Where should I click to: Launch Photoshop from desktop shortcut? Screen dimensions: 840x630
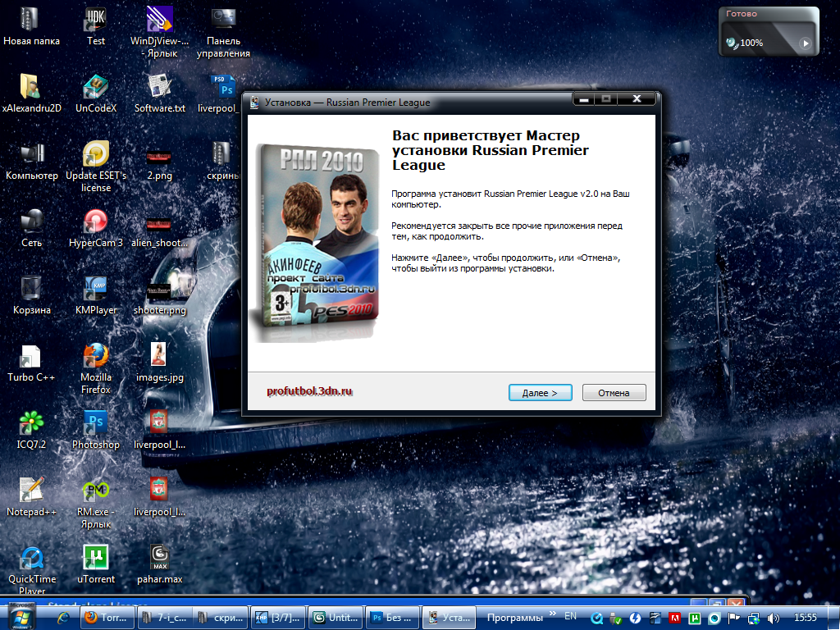(x=96, y=430)
